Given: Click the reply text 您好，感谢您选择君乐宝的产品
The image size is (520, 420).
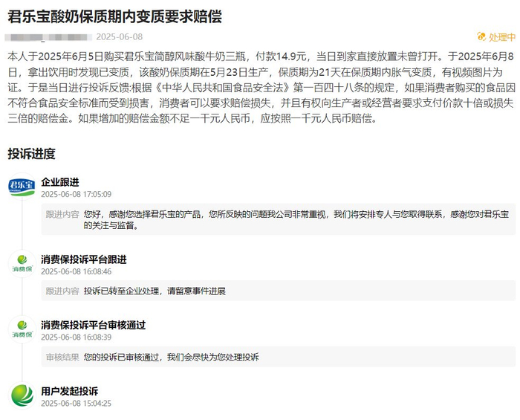Looking at the screenshot, I should point(296,220).
